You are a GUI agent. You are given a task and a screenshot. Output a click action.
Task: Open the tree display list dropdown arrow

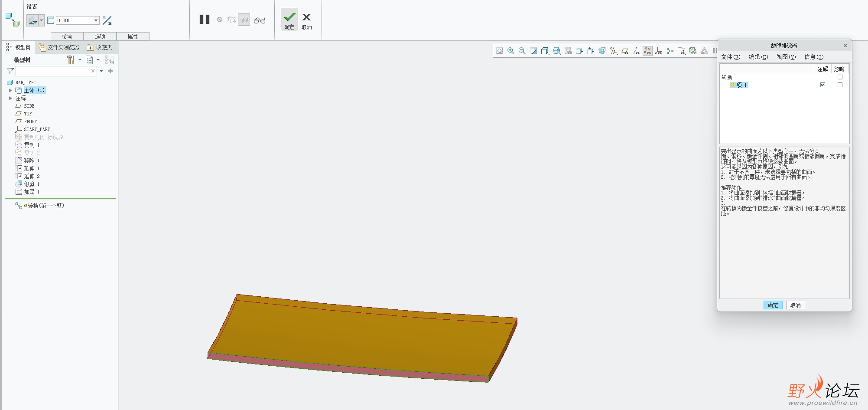pos(98,60)
